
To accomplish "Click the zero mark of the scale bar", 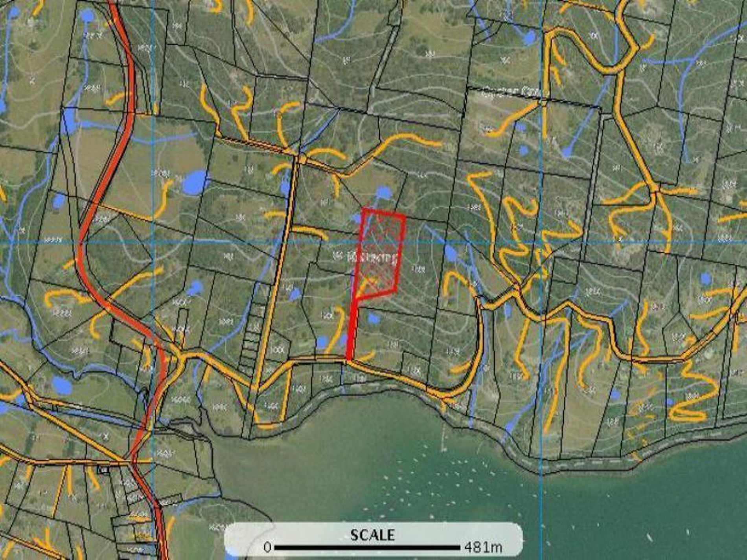I will click(267, 547).
